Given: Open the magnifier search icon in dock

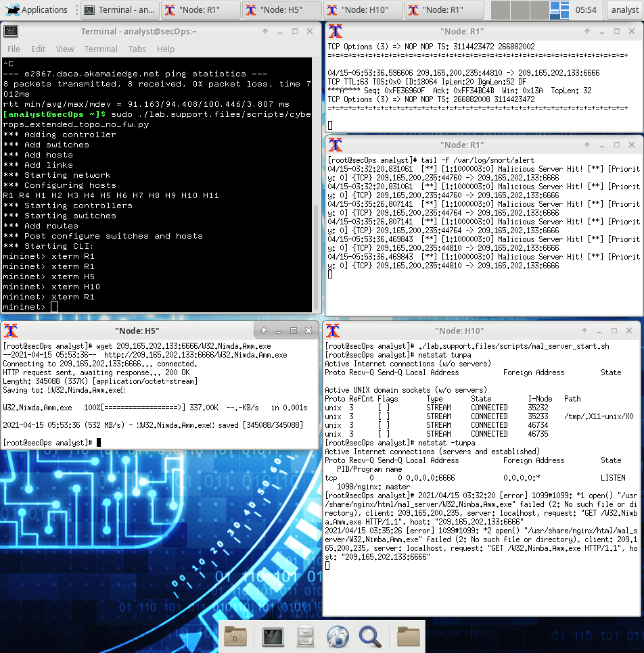Looking at the screenshot, I should tap(370, 637).
